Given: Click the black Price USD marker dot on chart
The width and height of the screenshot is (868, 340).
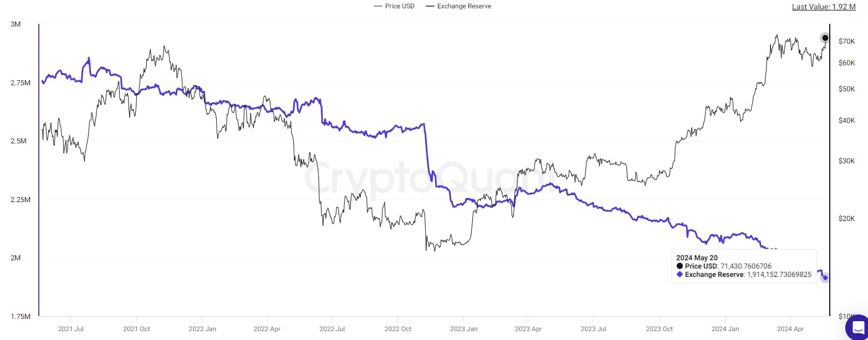Looking at the screenshot, I should click(825, 38).
